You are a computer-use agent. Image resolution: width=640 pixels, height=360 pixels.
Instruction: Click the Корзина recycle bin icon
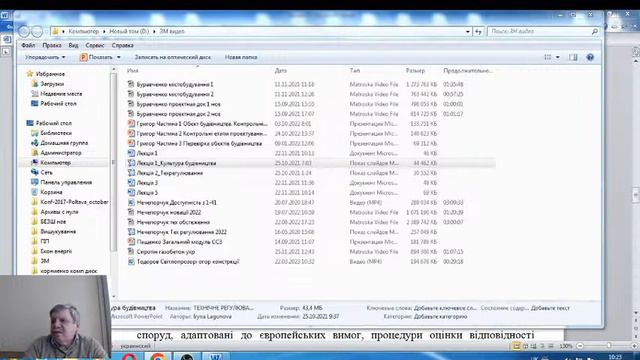point(35,192)
